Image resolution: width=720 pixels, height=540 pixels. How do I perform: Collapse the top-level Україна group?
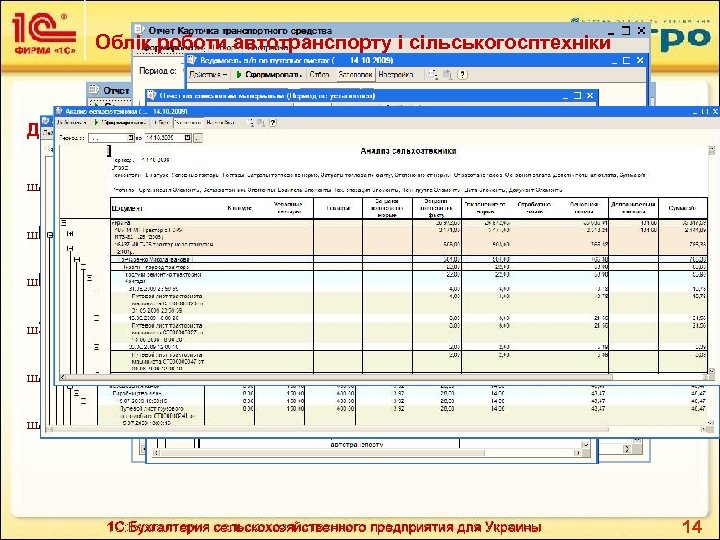click(x=64, y=223)
